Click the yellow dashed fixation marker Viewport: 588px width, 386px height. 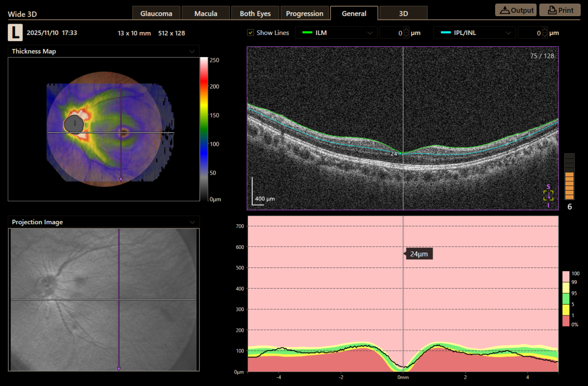[x=548, y=195]
